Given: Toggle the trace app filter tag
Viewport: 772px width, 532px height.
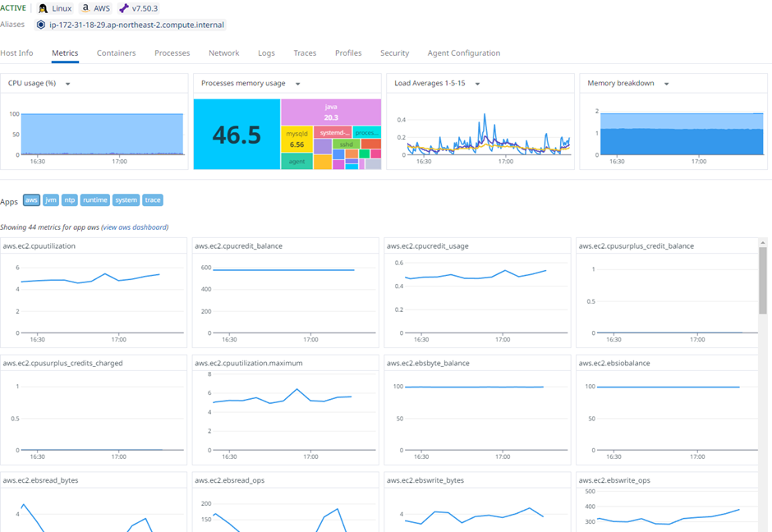Looking at the screenshot, I should 153,200.
